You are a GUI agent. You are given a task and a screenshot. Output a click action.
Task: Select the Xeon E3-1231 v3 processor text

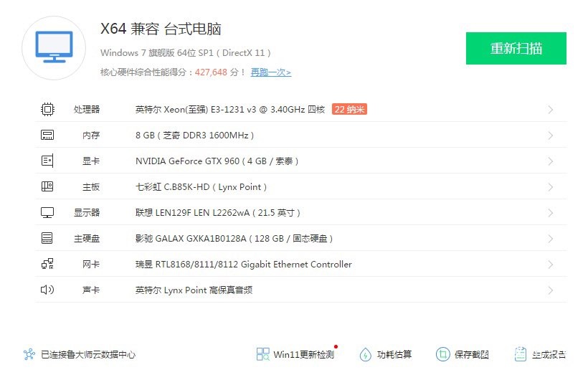click(230, 110)
